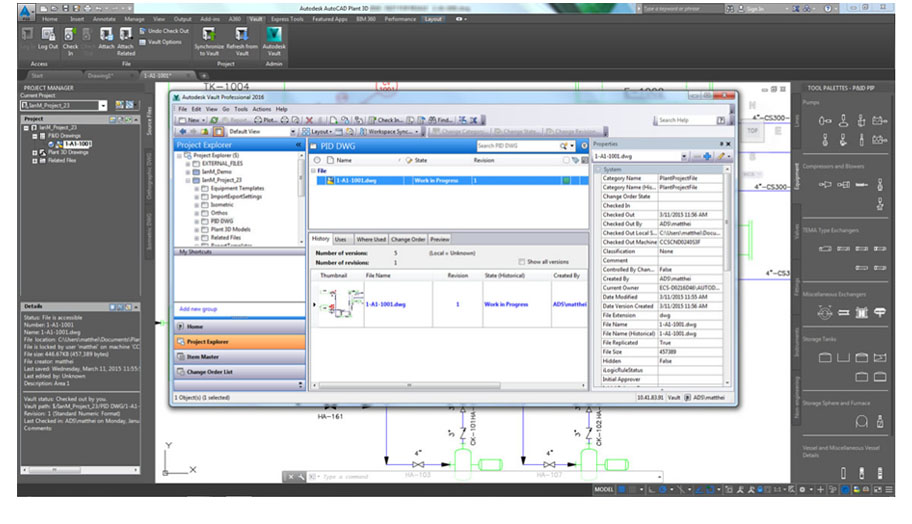Select first Miscellaneous Exchangers symbol
The width and height of the screenshot is (912, 524).
pyautogui.click(x=825, y=313)
